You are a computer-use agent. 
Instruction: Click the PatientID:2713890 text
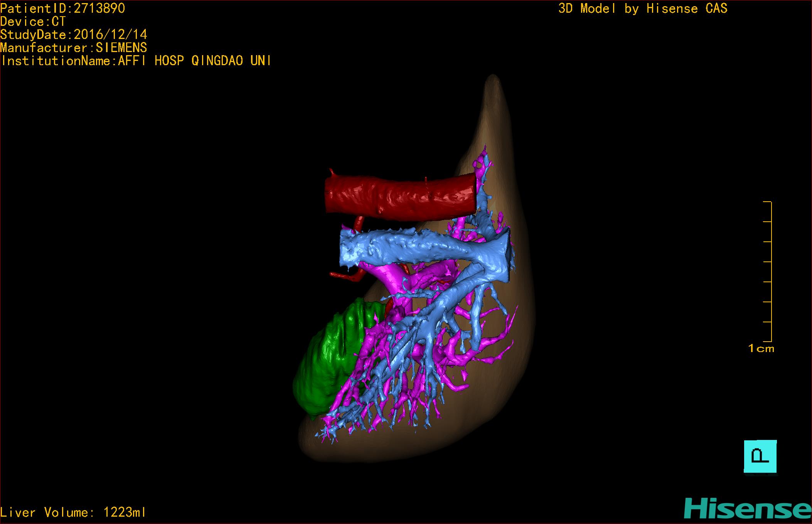(x=63, y=8)
